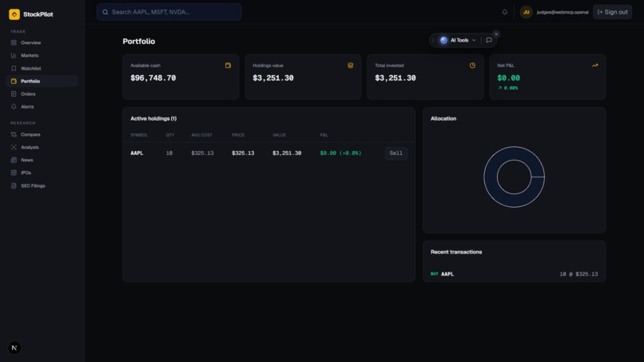Click the $3,251.30 value in AAPL row
The height and width of the screenshot is (362, 644).
click(287, 153)
